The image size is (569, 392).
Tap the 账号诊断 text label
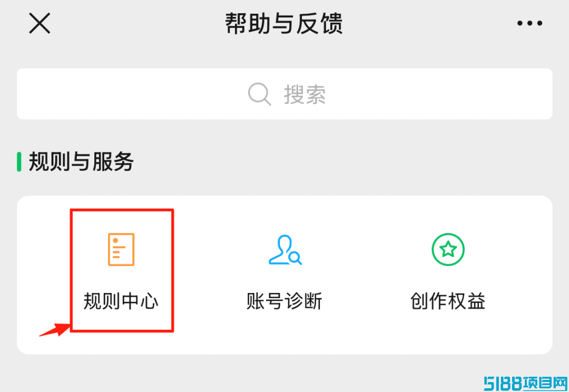coord(284,301)
